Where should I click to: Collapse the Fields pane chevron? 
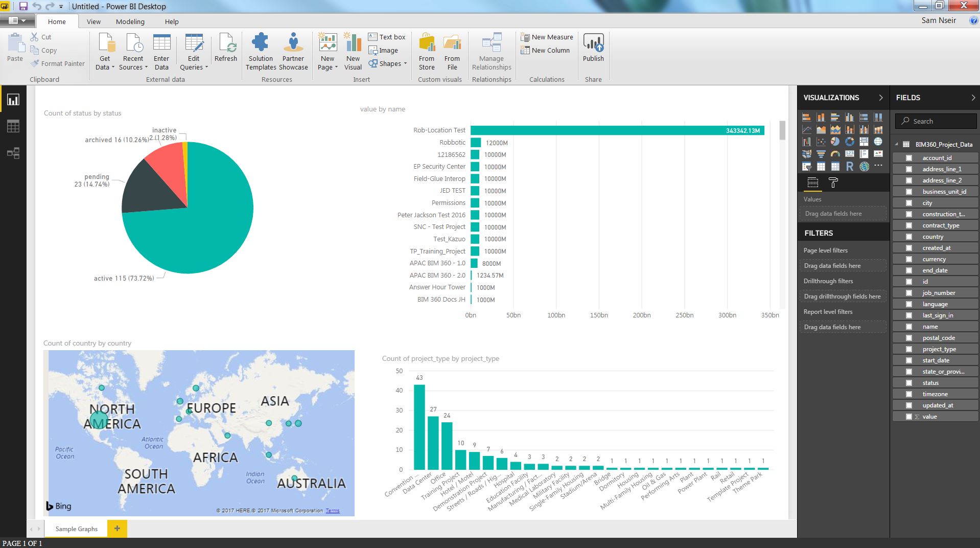[x=973, y=98]
